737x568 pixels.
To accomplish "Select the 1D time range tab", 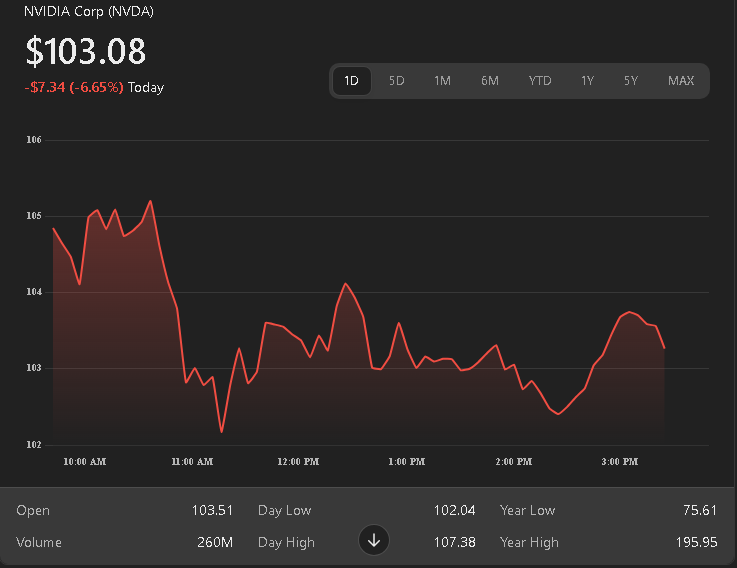I will 352,81.
